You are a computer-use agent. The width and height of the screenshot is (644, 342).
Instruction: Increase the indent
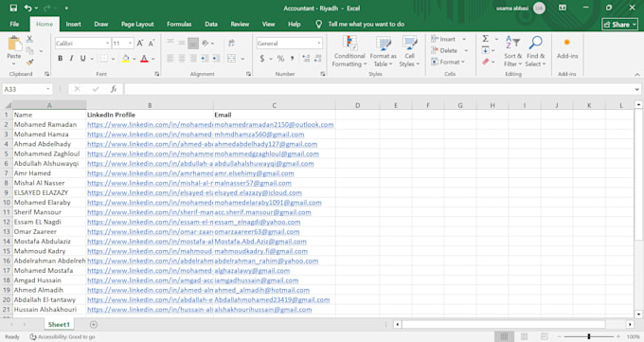(x=216, y=59)
